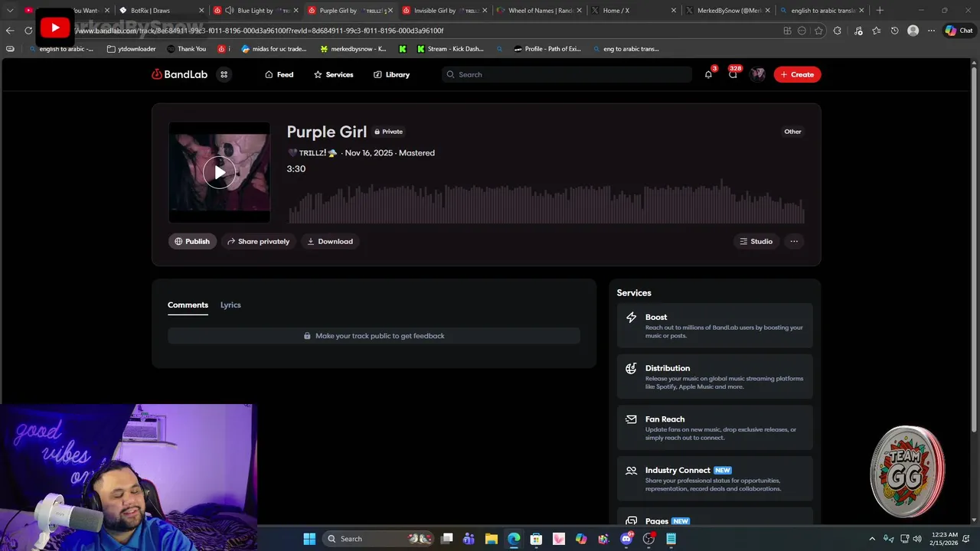Open the browser profile icon
The image size is (980, 551).
click(x=913, y=31)
